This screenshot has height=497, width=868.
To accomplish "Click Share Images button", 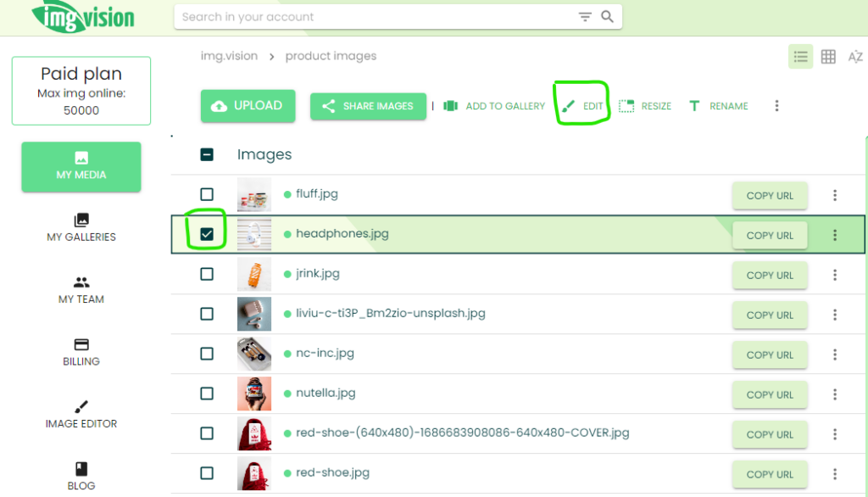I will [368, 106].
